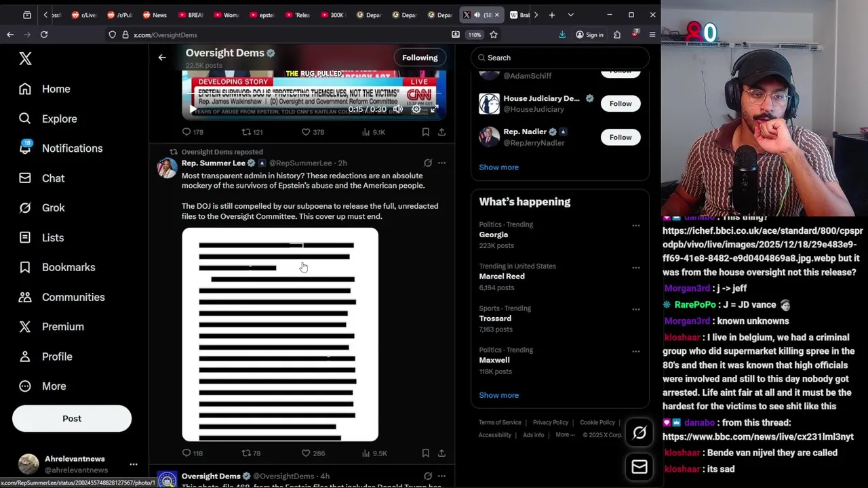View analytics of the post with 9.1K views
Image resolution: width=868 pixels, height=488 pixels.
pos(373,132)
